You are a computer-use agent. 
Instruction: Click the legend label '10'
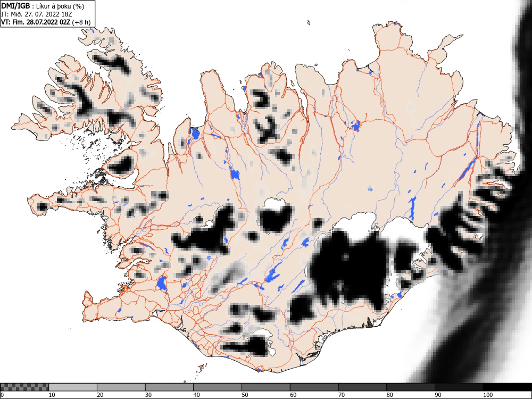52,395
